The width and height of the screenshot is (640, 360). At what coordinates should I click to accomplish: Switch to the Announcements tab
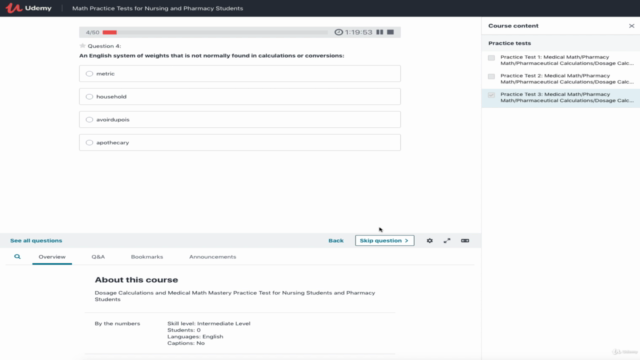(213, 257)
